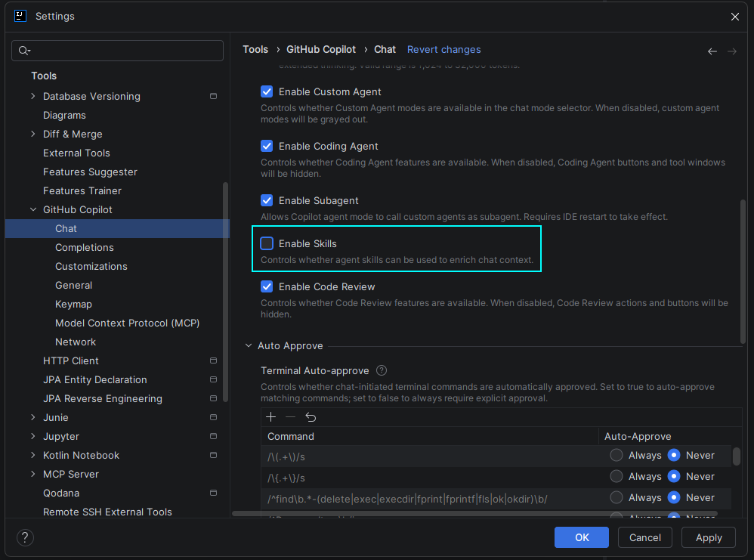The image size is (754, 560).
Task: Click the search magnifier icon in settings
Action: pyautogui.click(x=24, y=51)
